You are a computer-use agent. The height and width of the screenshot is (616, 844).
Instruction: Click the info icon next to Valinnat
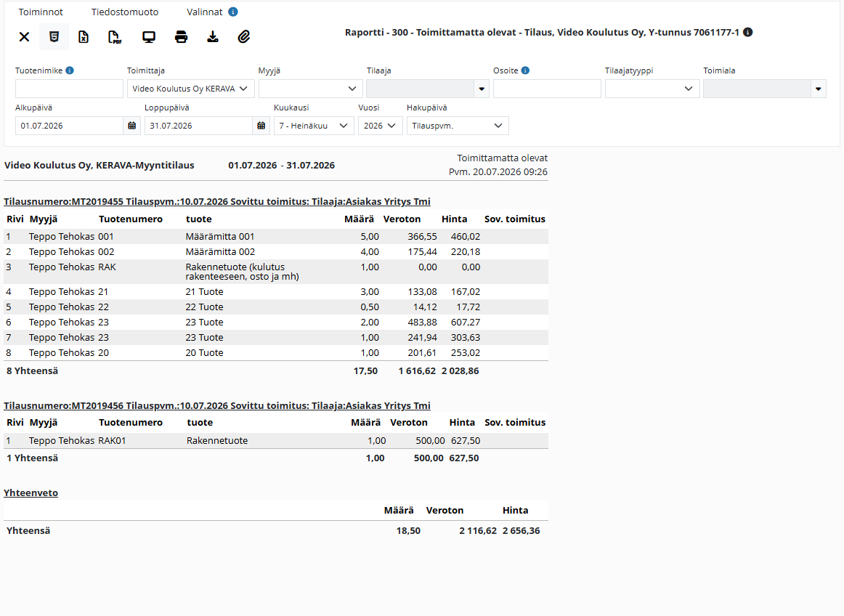coord(233,12)
